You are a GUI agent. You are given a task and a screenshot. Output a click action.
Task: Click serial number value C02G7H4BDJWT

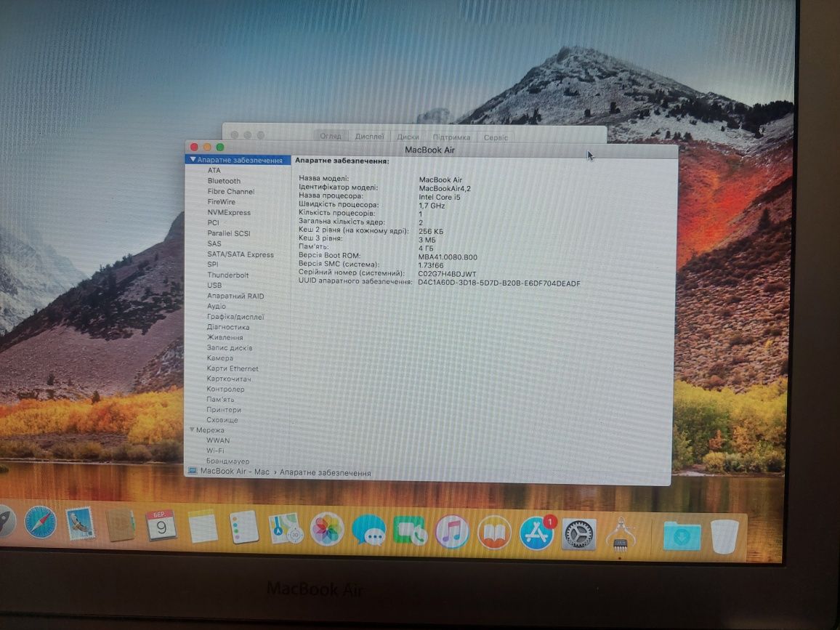click(x=447, y=274)
